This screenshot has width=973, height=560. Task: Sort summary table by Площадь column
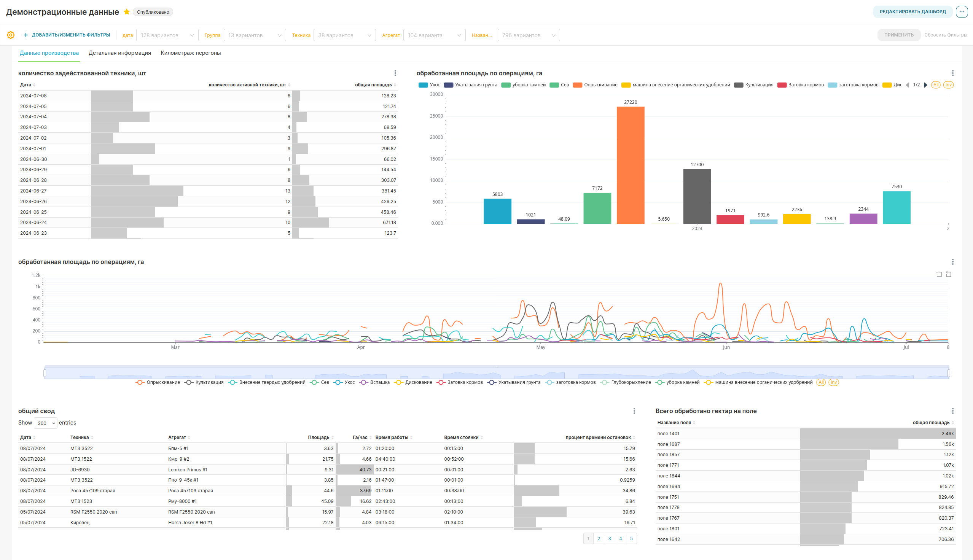pyautogui.click(x=321, y=438)
